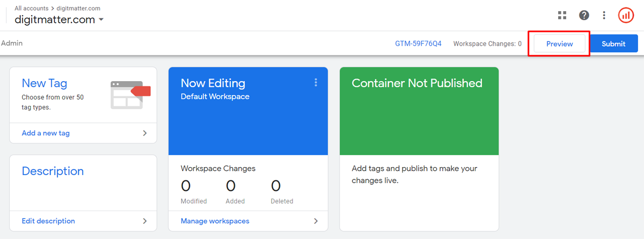Viewport: 644px width, 239px height.
Task: Click the New Tag heading
Action: [x=44, y=83]
